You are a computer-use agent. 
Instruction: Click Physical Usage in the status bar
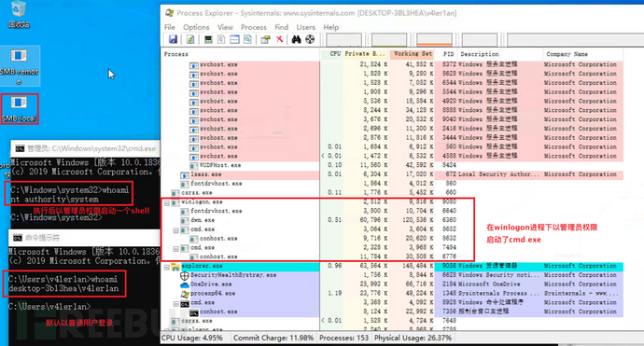click(413, 339)
